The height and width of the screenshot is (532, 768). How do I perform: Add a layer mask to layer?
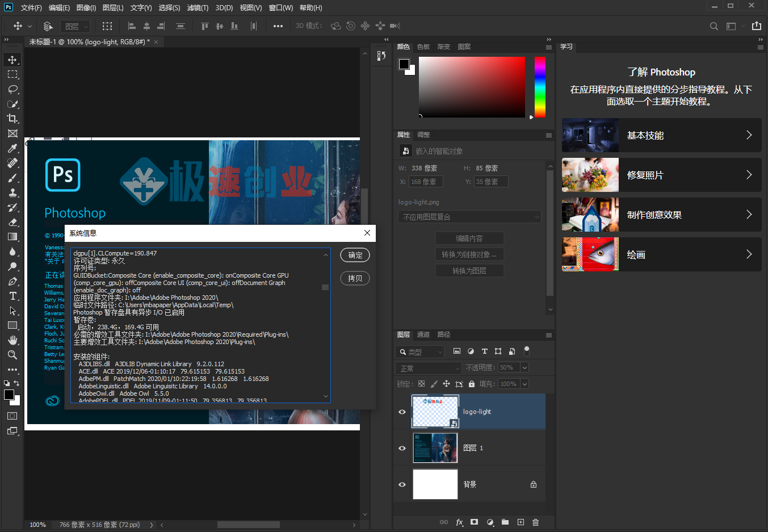(474, 522)
